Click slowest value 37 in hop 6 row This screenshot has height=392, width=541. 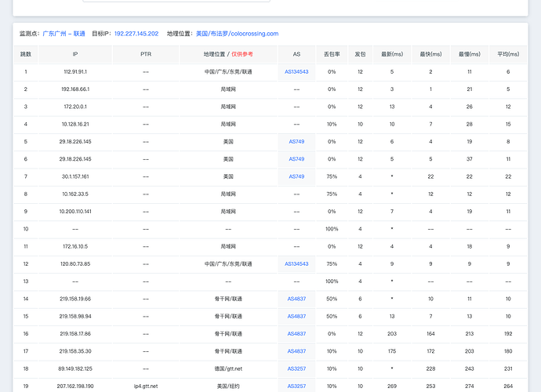(x=469, y=159)
